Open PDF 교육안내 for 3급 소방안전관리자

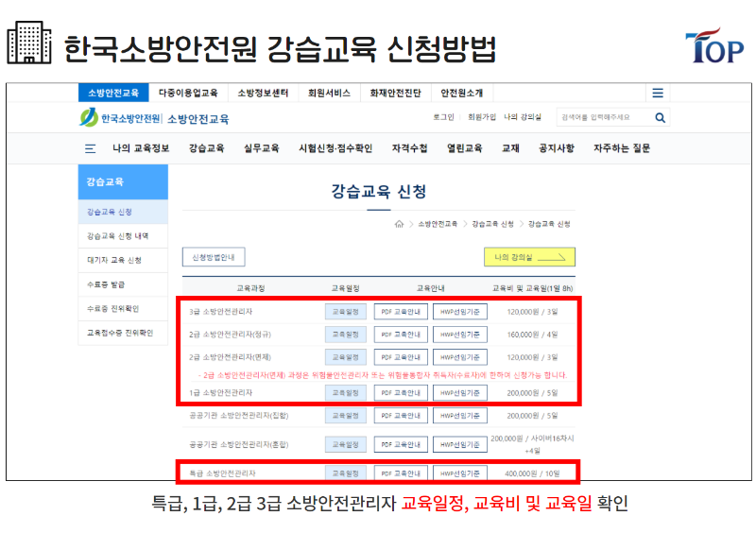401,312
